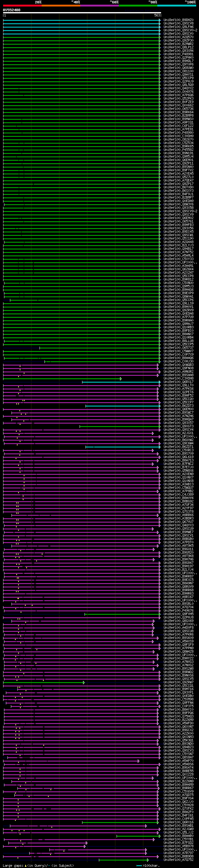
Task: Open hit UniRef100_B9DHZ0
Action: pyautogui.click(x=179, y=20)
